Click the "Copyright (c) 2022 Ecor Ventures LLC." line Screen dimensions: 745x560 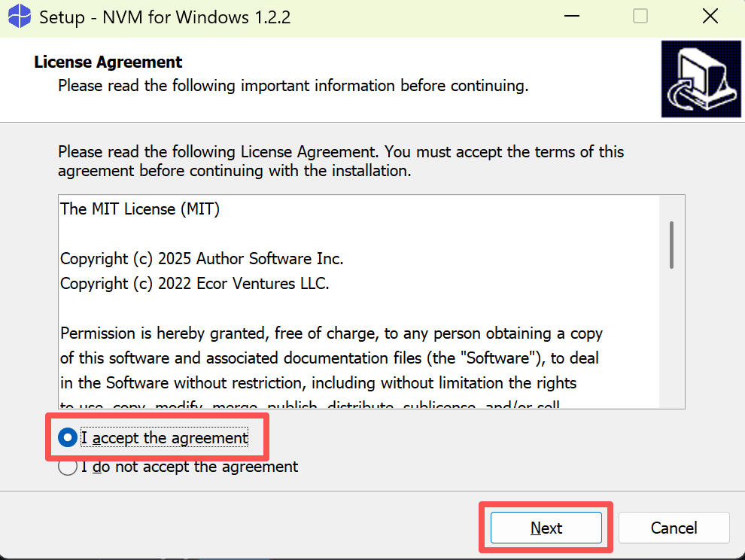click(194, 283)
